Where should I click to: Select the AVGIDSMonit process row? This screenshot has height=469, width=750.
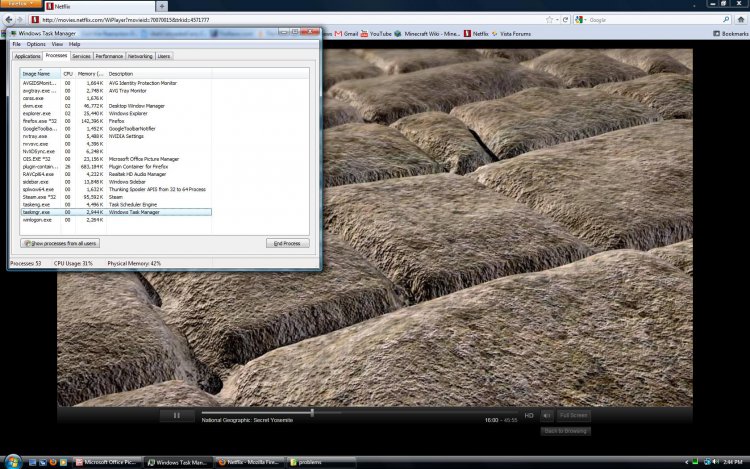click(116, 83)
